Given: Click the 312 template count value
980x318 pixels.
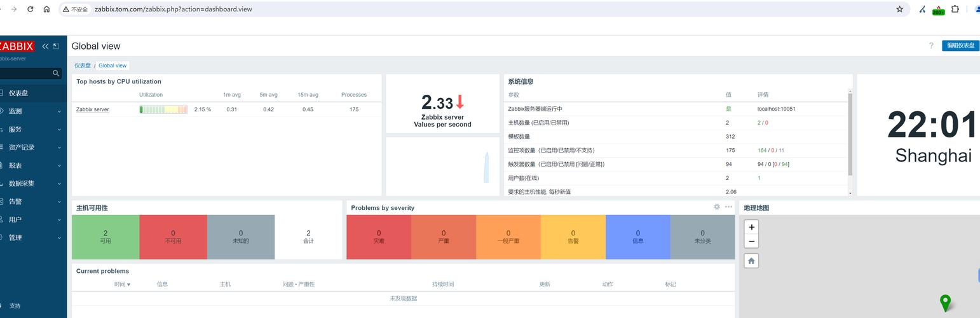Looking at the screenshot, I should pyautogui.click(x=730, y=137).
